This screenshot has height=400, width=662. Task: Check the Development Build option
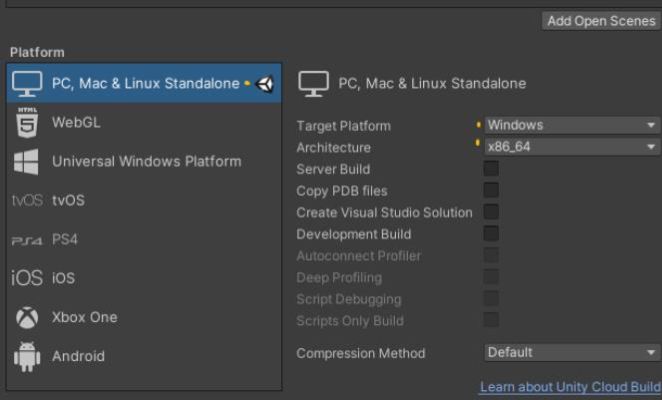[x=491, y=234]
